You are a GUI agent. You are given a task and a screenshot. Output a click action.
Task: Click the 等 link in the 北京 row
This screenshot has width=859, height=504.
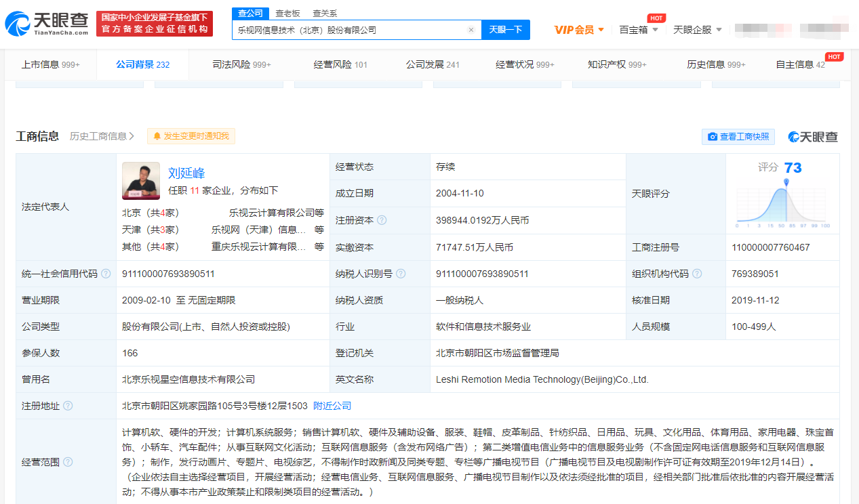point(319,212)
